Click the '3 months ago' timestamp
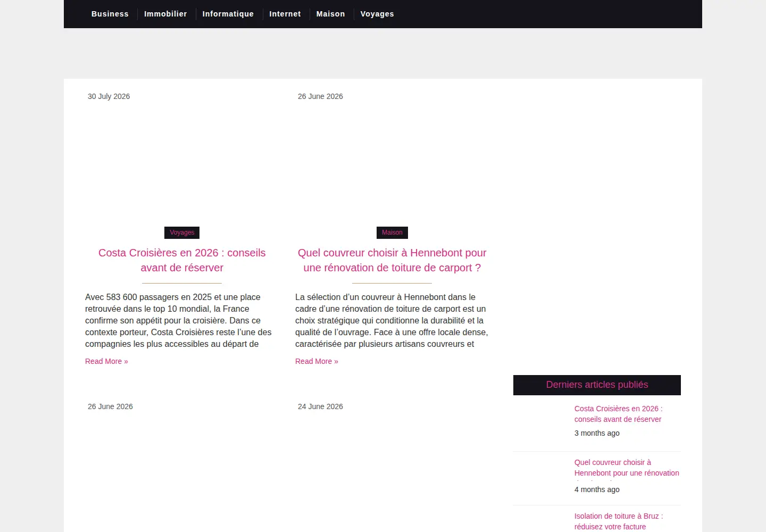 coord(597,433)
